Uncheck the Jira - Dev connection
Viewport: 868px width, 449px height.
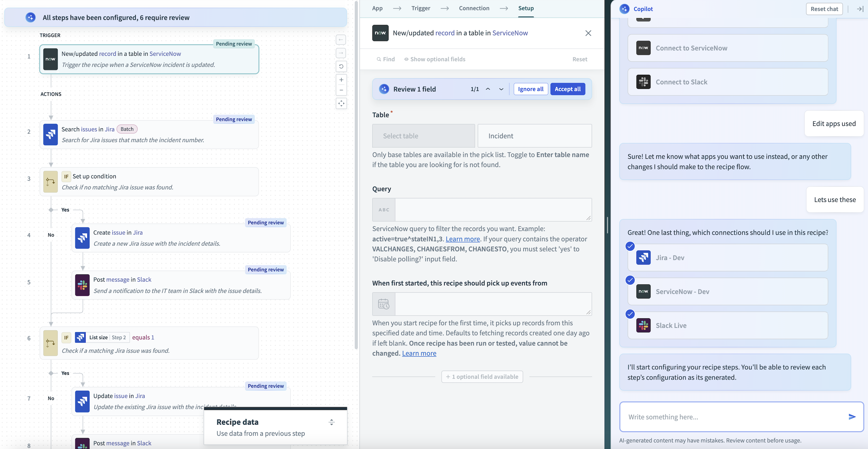pos(630,246)
